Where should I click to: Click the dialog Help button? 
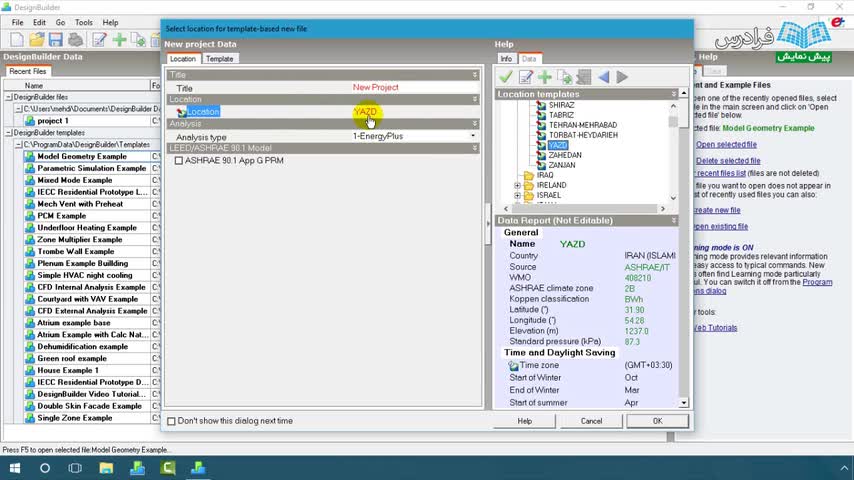pos(524,421)
